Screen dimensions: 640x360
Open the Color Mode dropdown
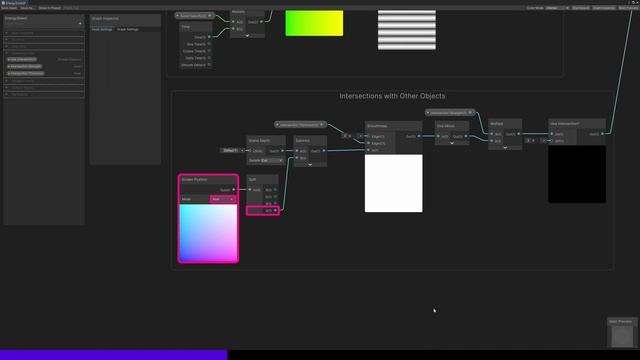pos(557,8)
